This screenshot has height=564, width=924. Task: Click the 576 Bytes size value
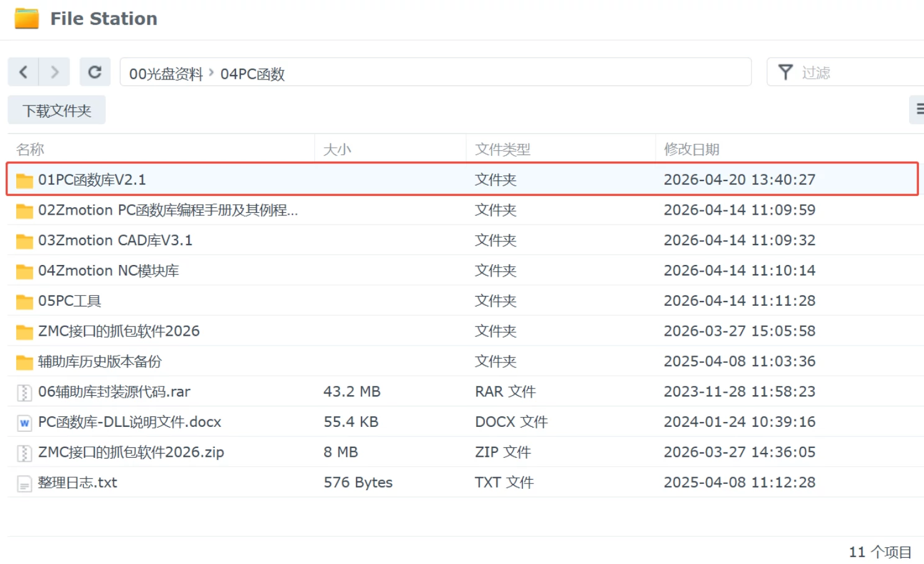tap(358, 483)
